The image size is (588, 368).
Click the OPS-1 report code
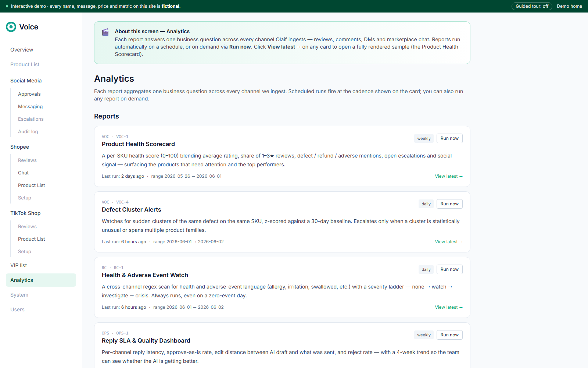pos(122,333)
